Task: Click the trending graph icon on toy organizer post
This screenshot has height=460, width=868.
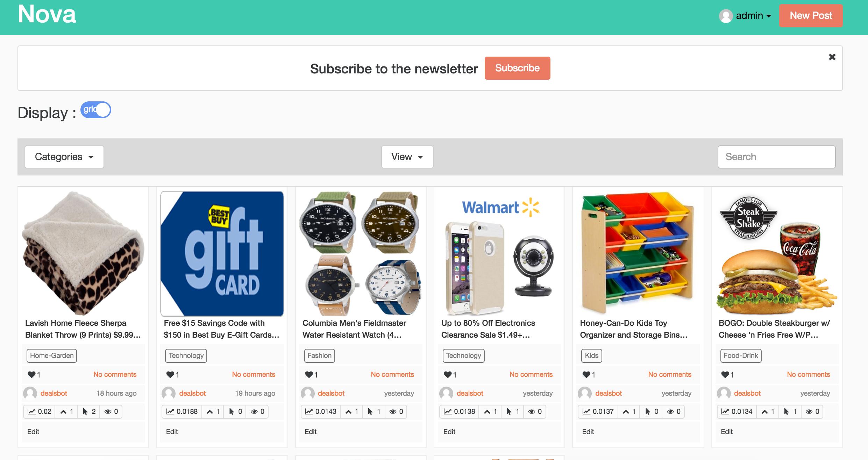Action: point(589,412)
